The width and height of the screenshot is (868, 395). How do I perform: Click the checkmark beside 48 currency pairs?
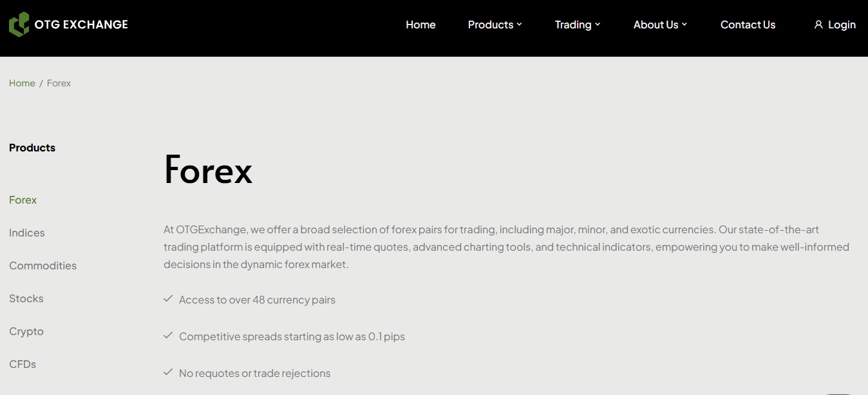(168, 299)
